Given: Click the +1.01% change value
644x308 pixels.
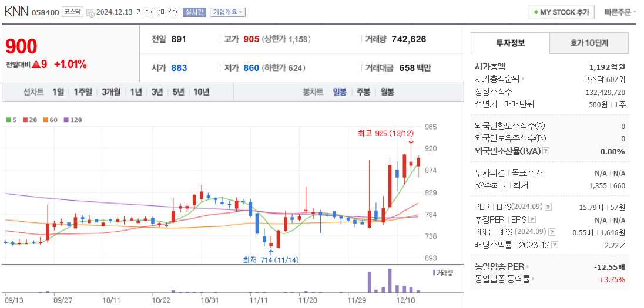Looking at the screenshot, I should [71, 65].
